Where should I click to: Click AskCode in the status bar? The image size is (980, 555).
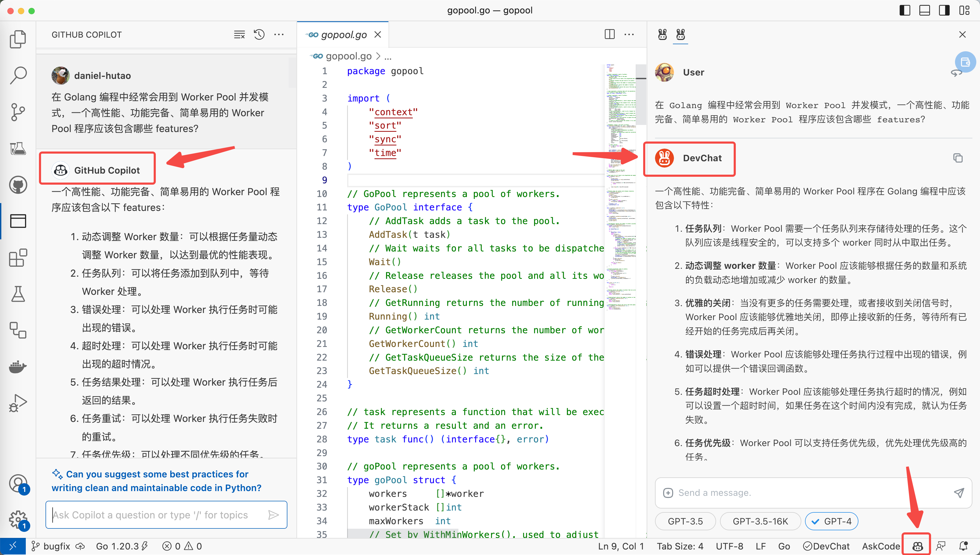881,546
